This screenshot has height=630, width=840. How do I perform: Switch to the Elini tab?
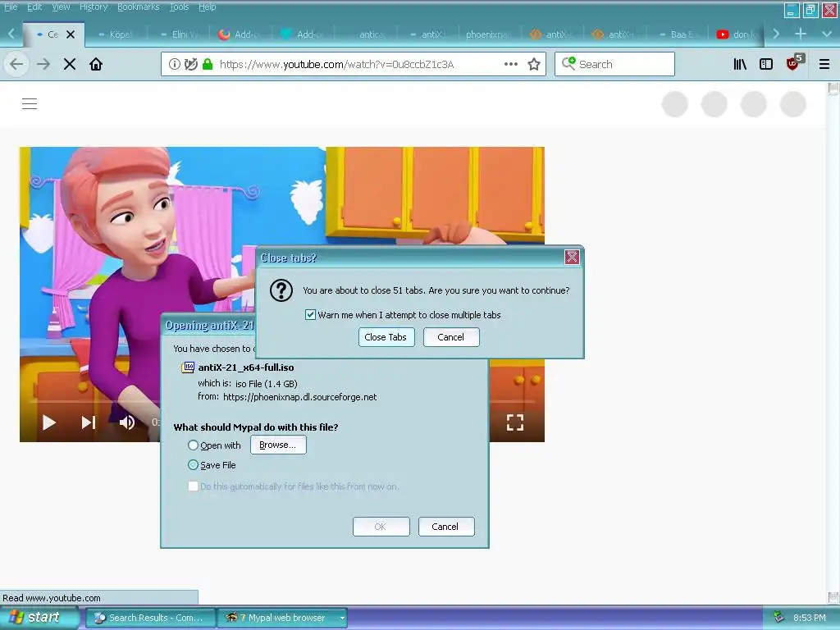[x=179, y=34]
